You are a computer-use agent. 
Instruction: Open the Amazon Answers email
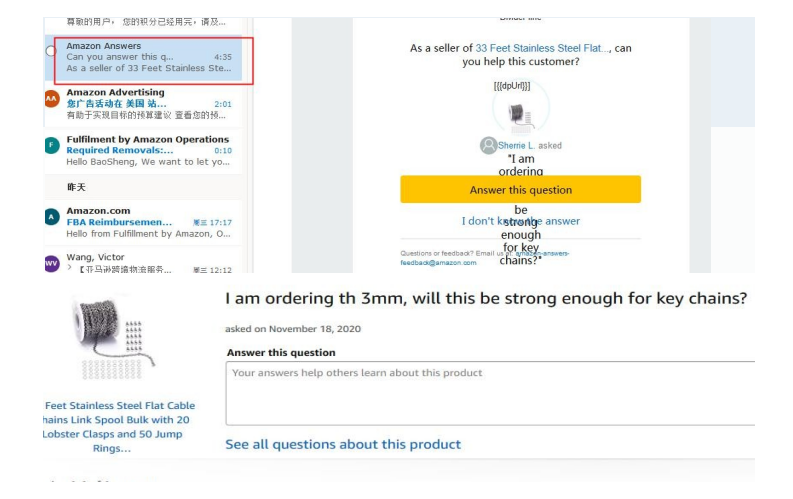[148, 57]
